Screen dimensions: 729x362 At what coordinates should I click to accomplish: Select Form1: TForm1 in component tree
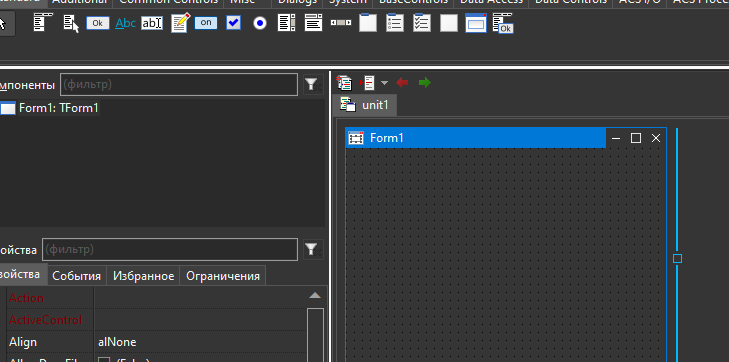point(59,108)
